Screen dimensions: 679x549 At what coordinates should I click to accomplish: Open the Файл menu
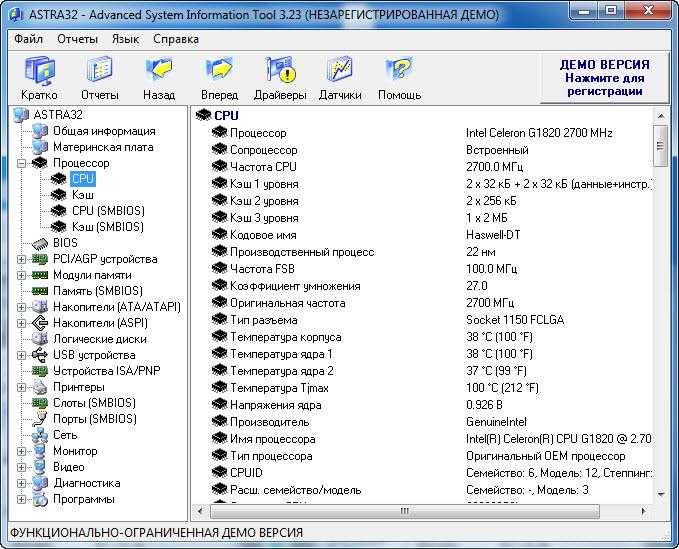(29, 39)
